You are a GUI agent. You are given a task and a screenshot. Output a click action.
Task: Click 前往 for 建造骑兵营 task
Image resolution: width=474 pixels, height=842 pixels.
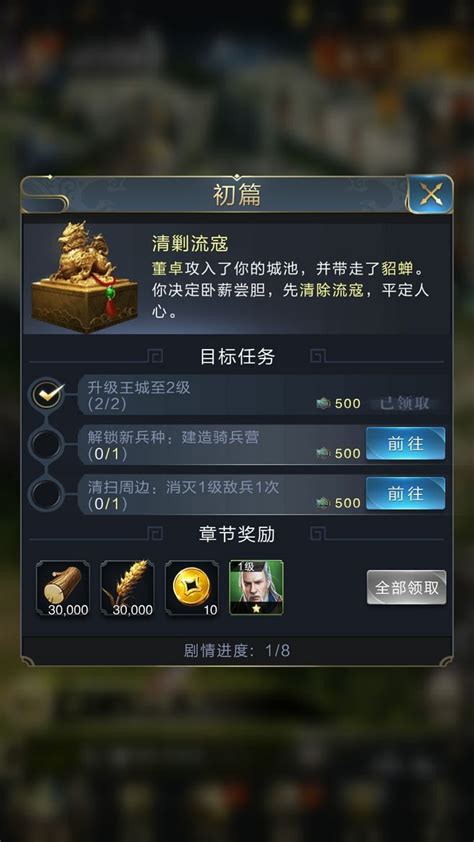tap(405, 444)
